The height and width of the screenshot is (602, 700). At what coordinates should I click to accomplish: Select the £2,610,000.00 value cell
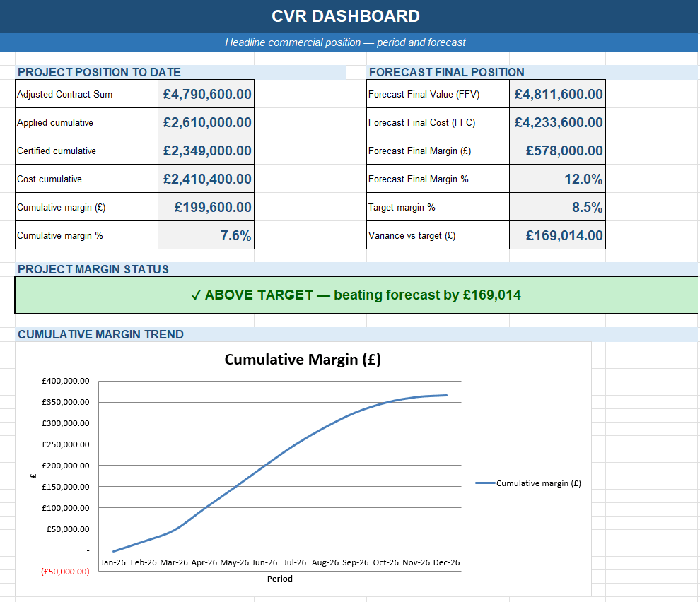click(206, 122)
